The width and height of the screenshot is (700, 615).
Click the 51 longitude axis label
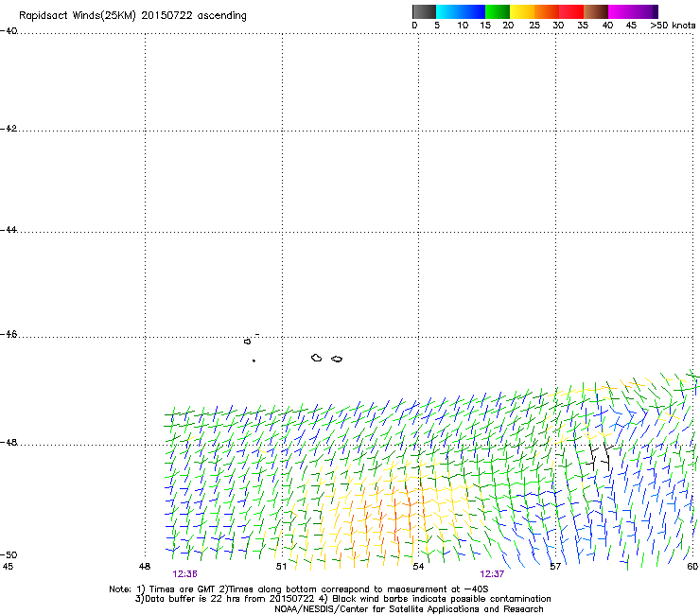pos(281,567)
